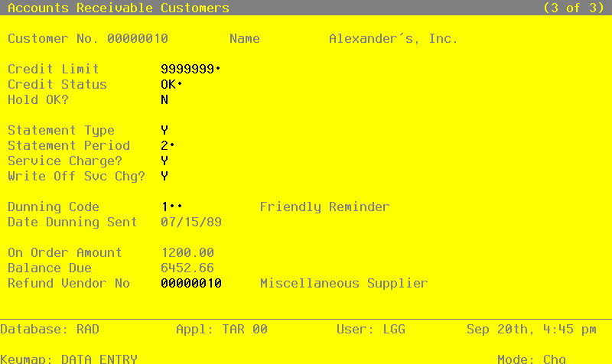Select the Balance Due value 6452.66
Screen dimensions: 612x364
(x=187, y=268)
